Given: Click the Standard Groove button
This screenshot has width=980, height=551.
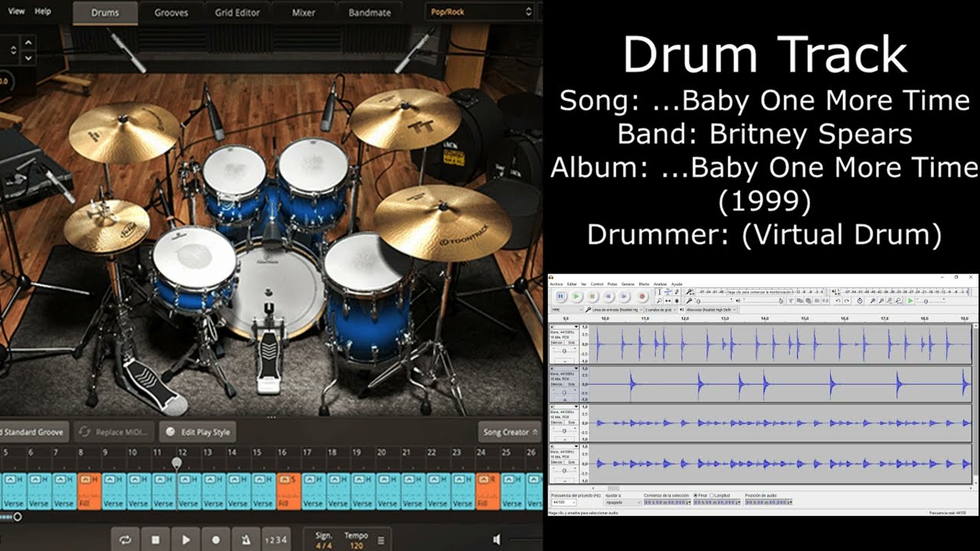Looking at the screenshot, I should pos(33,432).
